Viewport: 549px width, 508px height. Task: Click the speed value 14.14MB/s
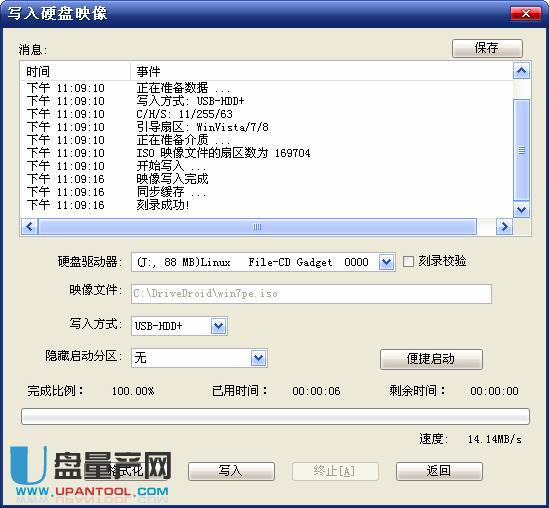coord(495,439)
